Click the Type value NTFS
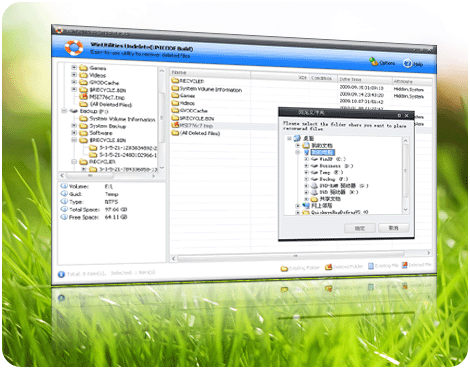Image resolution: width=470 pixels, height=369 pixels. [x=111, y=202]
